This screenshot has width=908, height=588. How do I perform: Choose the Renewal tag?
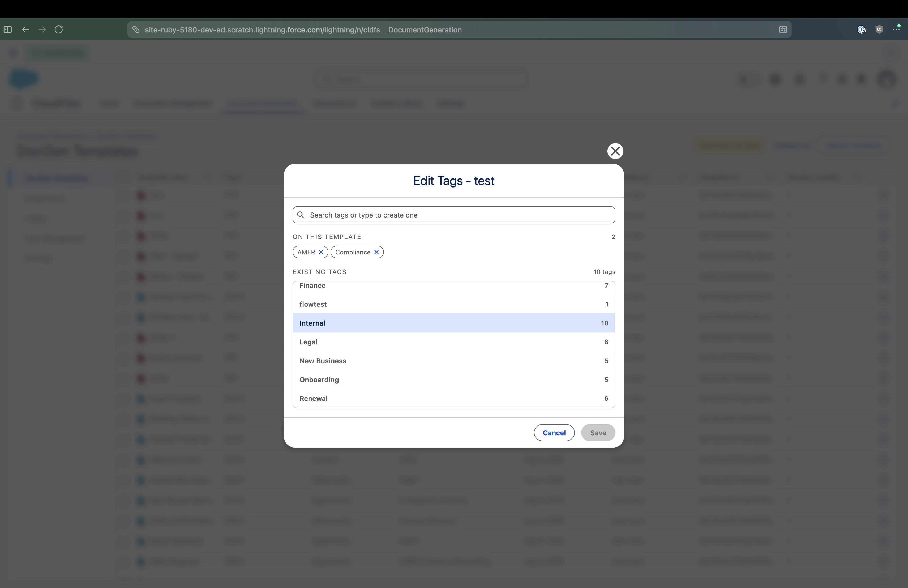coord(454,398)
